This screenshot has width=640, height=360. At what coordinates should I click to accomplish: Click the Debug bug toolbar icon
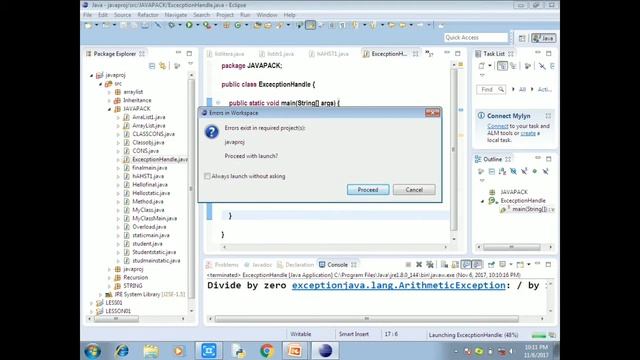tap(171, 25)
